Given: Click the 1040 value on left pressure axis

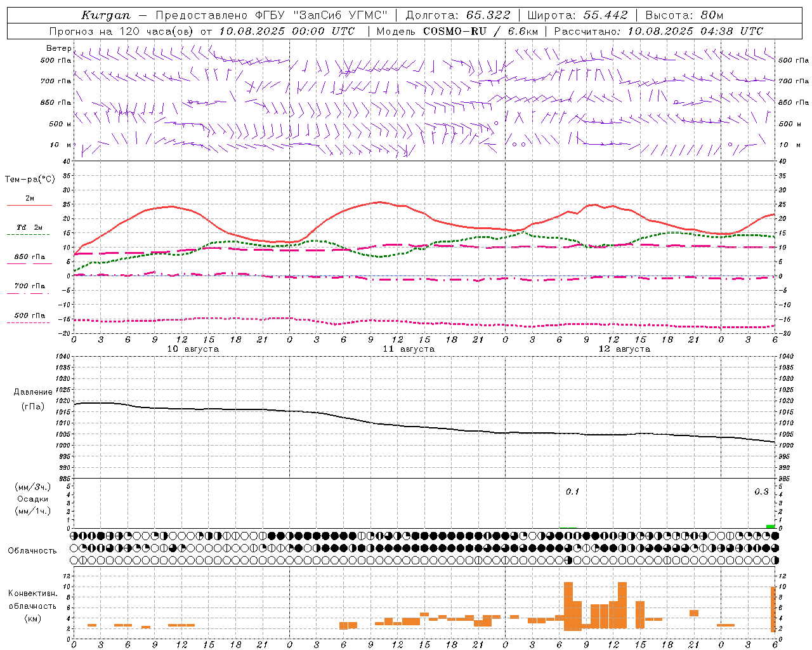Looking at the screenshot, I should point(63,356).
